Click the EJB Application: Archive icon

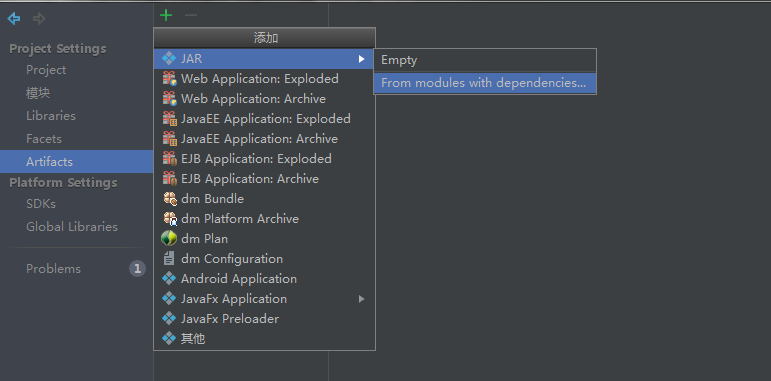pos(169,179)
